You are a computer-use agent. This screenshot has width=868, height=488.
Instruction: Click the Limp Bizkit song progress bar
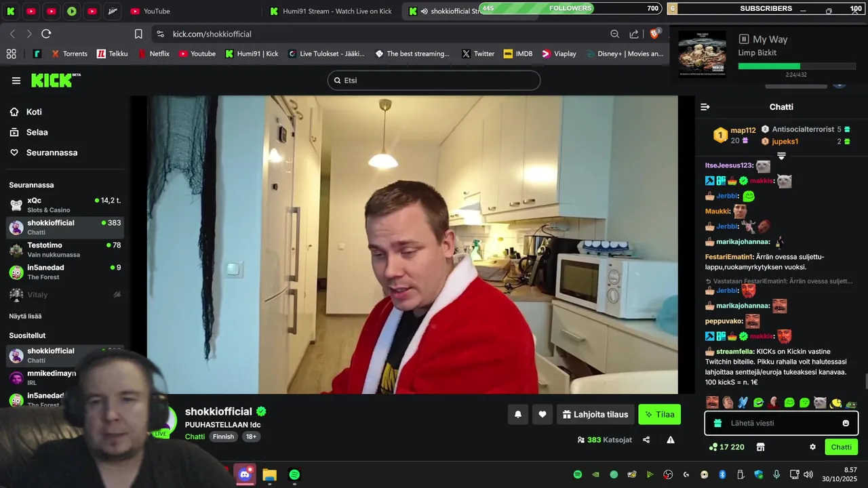tap(797, 66)
